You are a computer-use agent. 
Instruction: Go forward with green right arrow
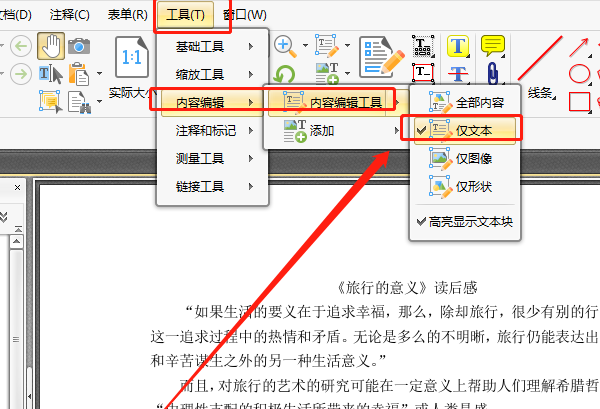click(21, 73)
